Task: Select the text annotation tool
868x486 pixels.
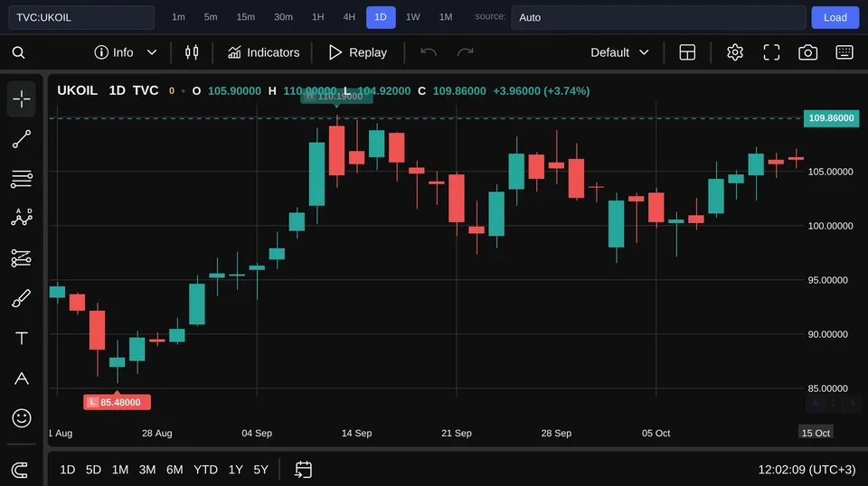Action: (x=21, y=339)
